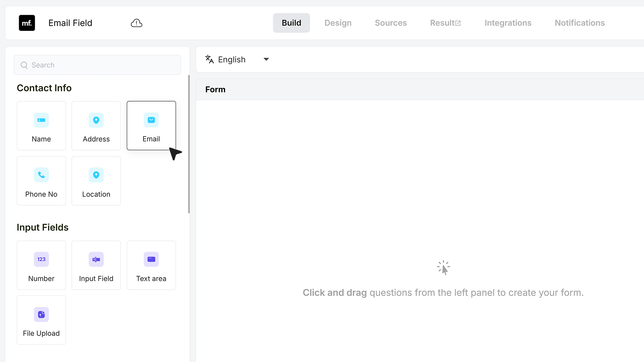
Task: Click the Input Fields heading
Action: point(43,227)
